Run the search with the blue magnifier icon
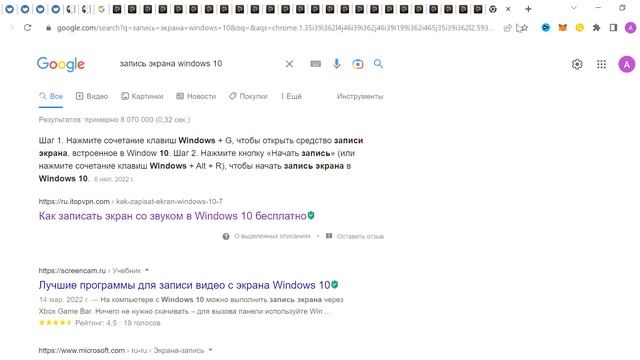Viewport: 640px width, 360px height. tap(378, 64)
